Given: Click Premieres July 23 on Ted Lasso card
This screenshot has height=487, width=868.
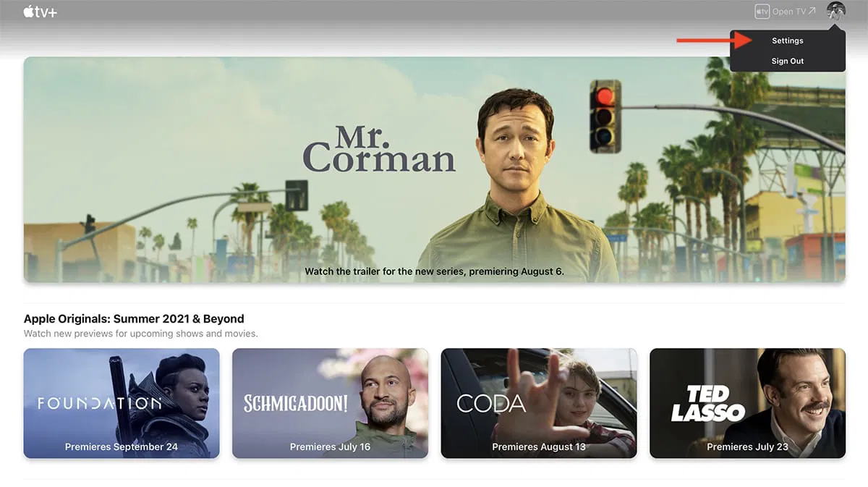Looking at the screenshot, I should tap(747, 447).
